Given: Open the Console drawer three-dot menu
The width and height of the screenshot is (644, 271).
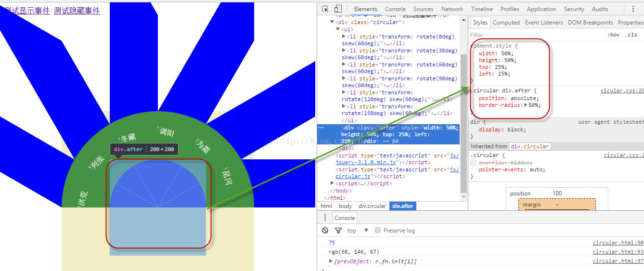Looking at the screenshot, I should [x=325, y=218].
